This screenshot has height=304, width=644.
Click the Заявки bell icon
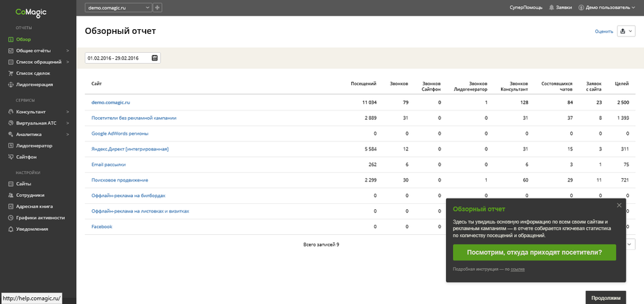click(x=550, y=7)
